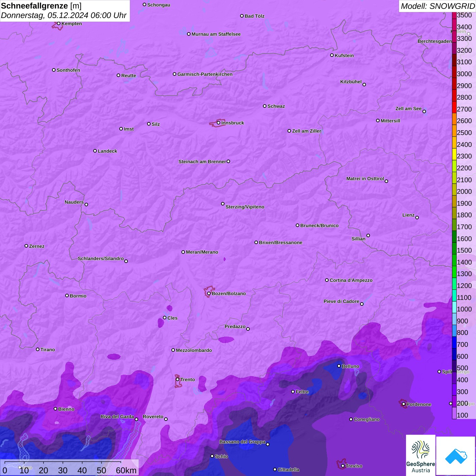Select the 'Sterzing/Vipiteno' label
This screenshot has height=476, width=476.
[245, 207]
